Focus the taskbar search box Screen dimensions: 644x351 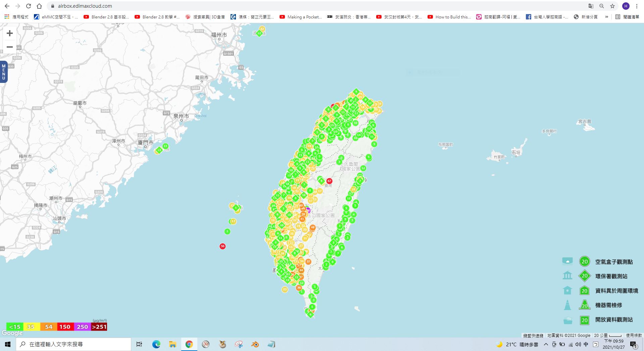(73, 344)
